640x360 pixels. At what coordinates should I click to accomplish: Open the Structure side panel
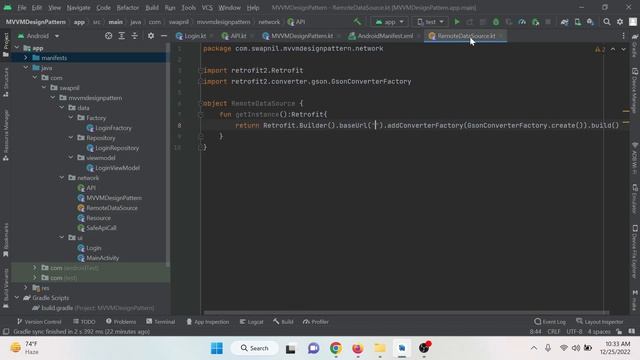pyautogui.click(x=6, y=82)
